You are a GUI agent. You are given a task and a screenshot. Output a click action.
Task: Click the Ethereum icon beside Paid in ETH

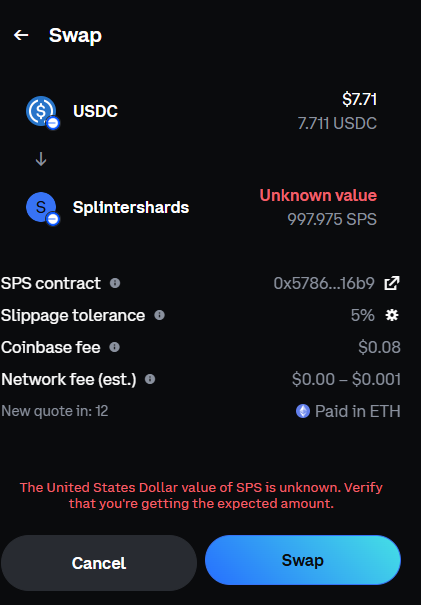(303, 411)
